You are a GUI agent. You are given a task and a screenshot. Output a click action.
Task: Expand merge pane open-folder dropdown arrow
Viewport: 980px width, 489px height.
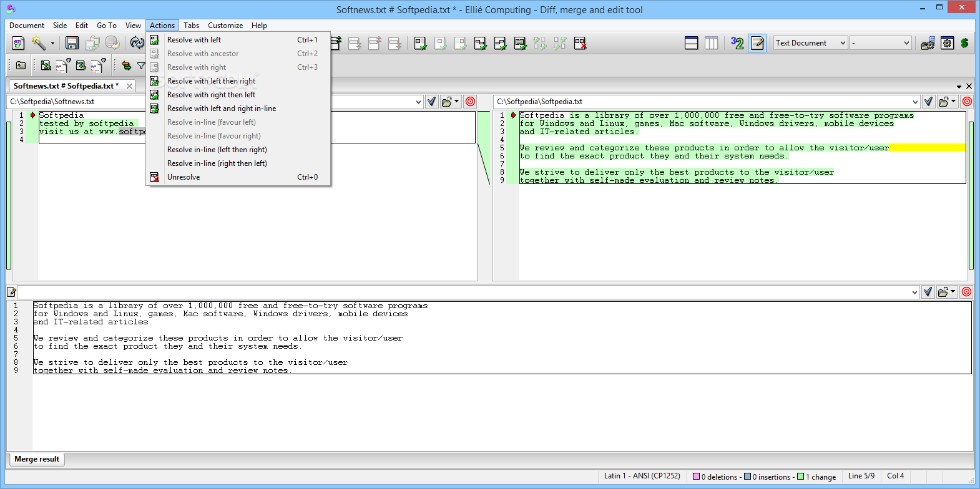tap(953, 291)
